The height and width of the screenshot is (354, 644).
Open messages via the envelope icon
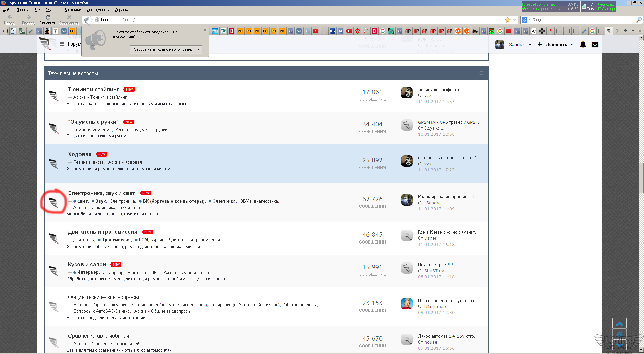pos(595,44)
